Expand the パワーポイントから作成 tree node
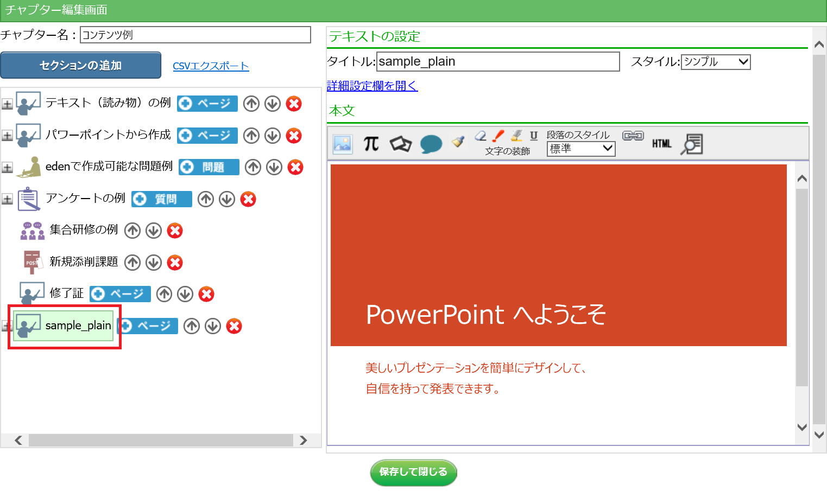Screen dimensions: 827x504 point(7,136)
